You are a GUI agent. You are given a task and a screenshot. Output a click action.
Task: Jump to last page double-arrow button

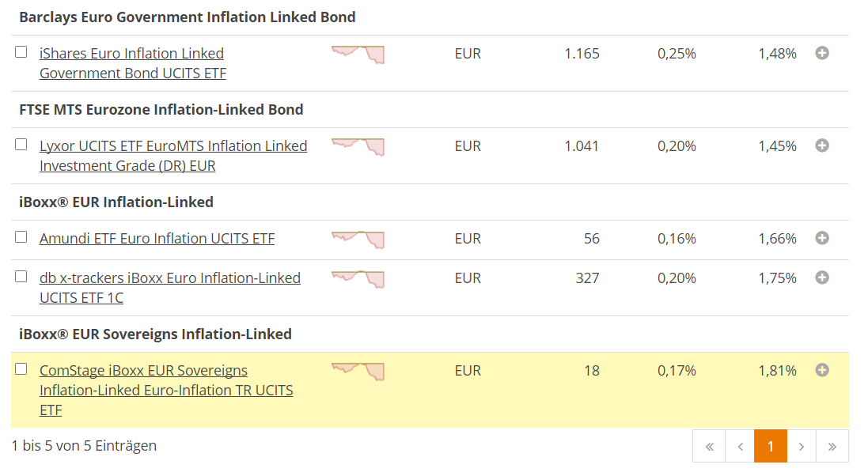pos(832,447)
